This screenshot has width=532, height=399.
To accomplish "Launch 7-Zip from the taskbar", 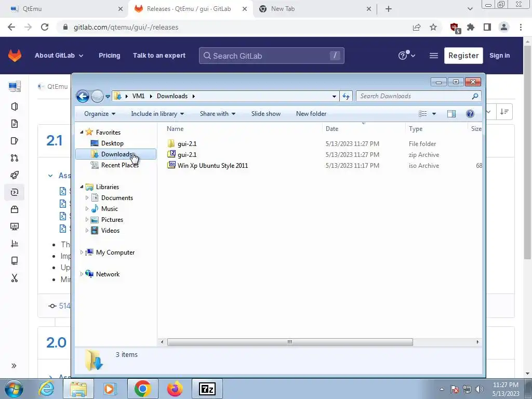I will (207, 389).
